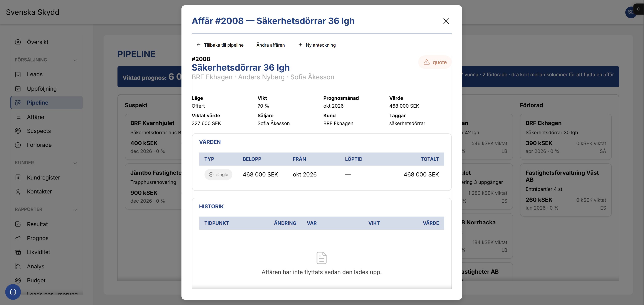This screenshot has width=644, height=305.
Task: Click the Analys chart icon
Action: tap(18, 266)
